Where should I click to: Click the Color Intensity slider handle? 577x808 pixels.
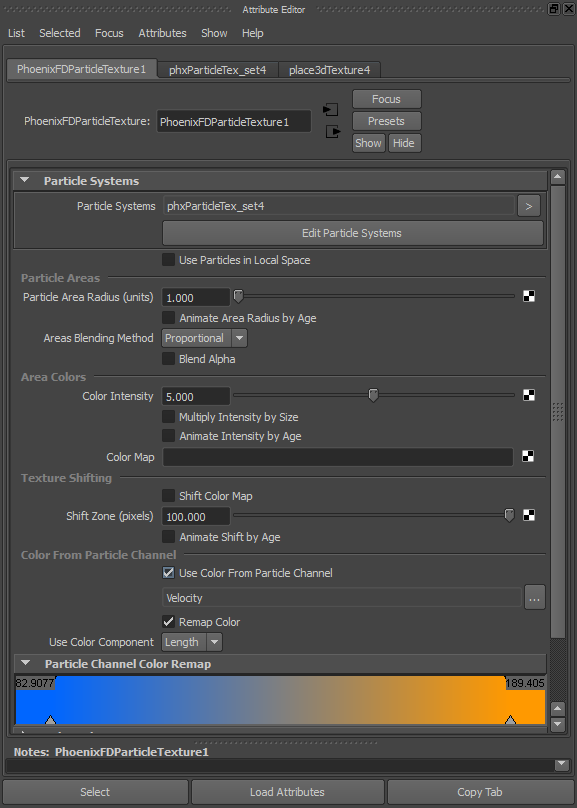[x=374, y=395]
